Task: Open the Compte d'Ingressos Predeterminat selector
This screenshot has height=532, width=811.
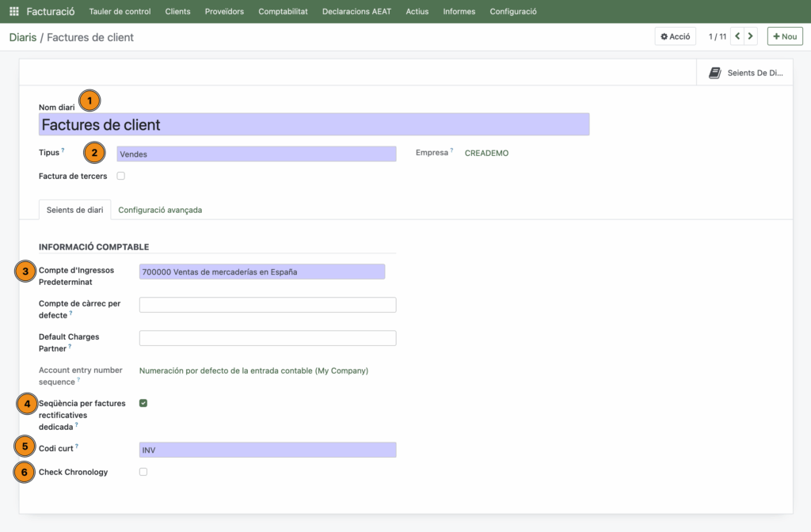Action: click(x=261, y=272)
